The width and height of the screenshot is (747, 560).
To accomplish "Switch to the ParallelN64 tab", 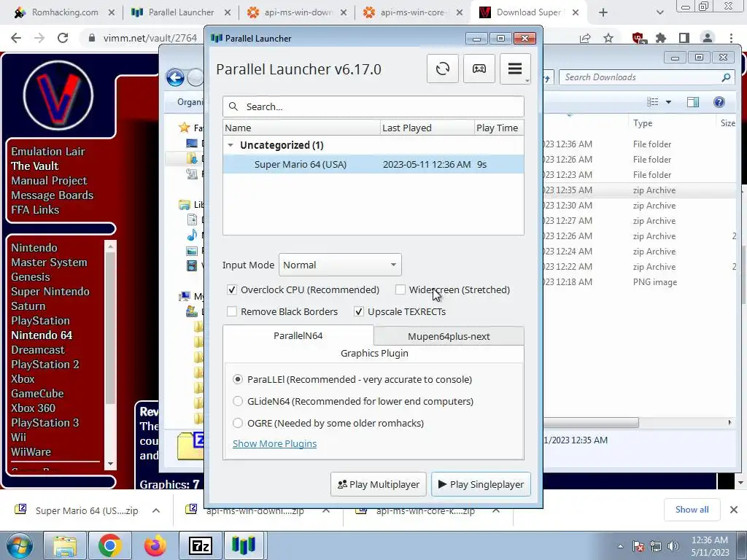I will (x=298, y=335).
